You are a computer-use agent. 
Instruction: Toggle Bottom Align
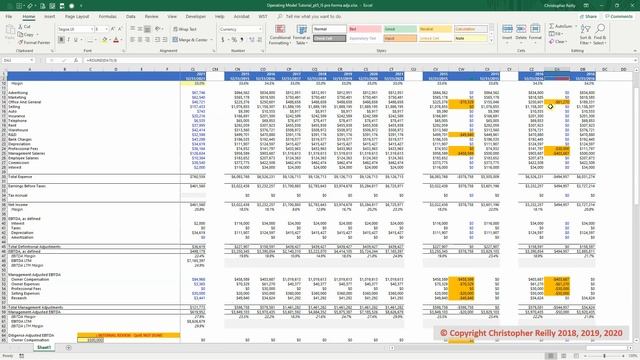coord(147,29)
